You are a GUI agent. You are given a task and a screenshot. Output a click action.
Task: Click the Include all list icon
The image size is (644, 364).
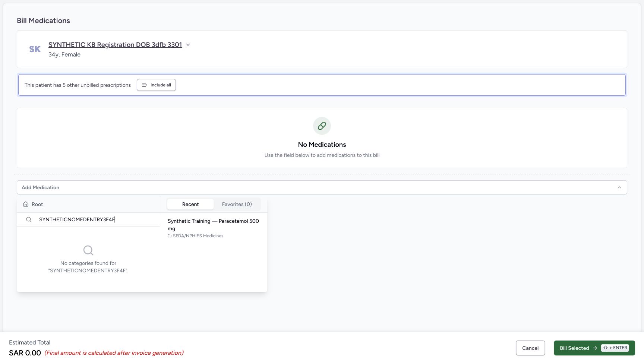click(x=145, y=85)
